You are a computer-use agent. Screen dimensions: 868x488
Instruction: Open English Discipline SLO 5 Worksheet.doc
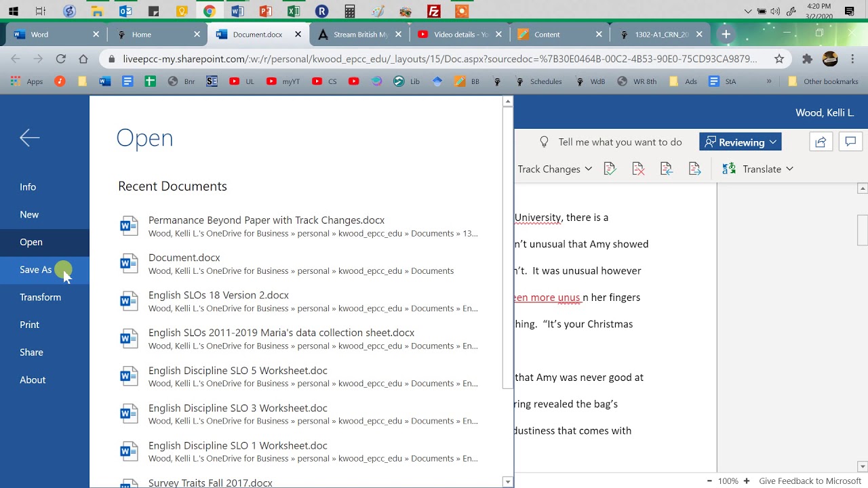click(x=298, y=376)
